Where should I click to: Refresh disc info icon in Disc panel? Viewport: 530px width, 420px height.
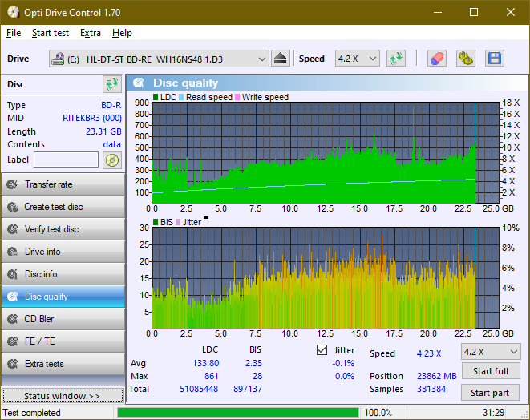tap(112, 84)
